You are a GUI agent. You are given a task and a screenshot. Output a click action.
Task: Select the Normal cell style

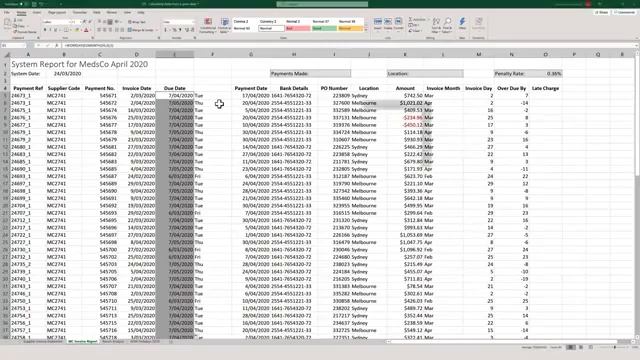coord(271,29)
